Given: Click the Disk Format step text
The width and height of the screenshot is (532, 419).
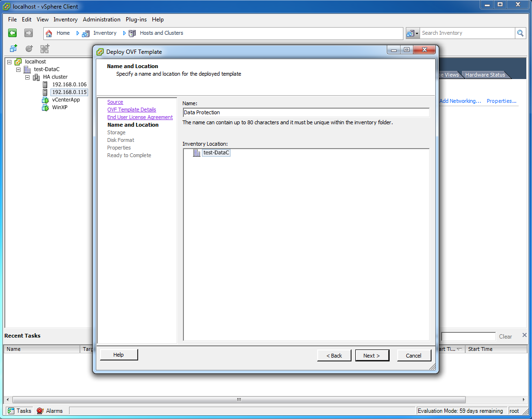Looking at the screenshot, I should [x=121, y=140].
